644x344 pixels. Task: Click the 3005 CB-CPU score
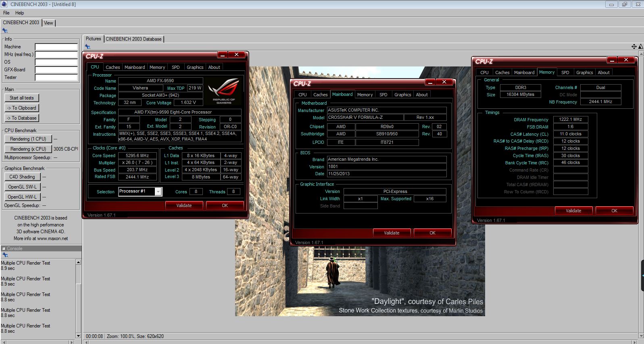[66, 149]
